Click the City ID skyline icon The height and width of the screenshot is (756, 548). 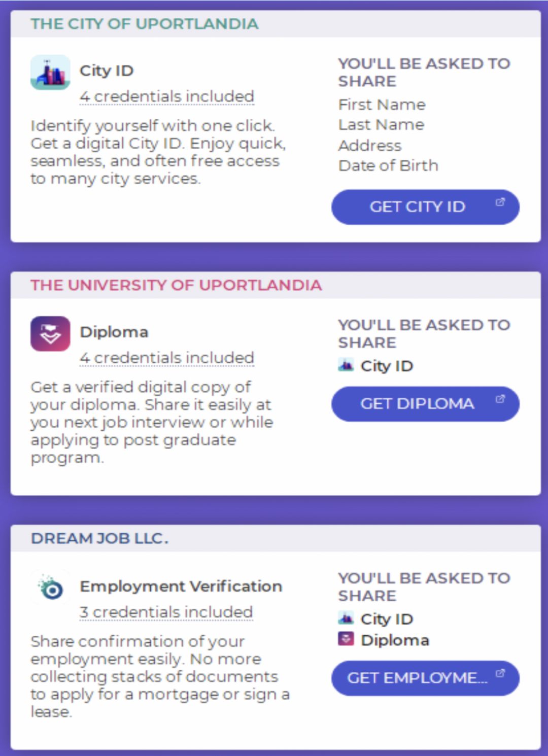(50, 72)
